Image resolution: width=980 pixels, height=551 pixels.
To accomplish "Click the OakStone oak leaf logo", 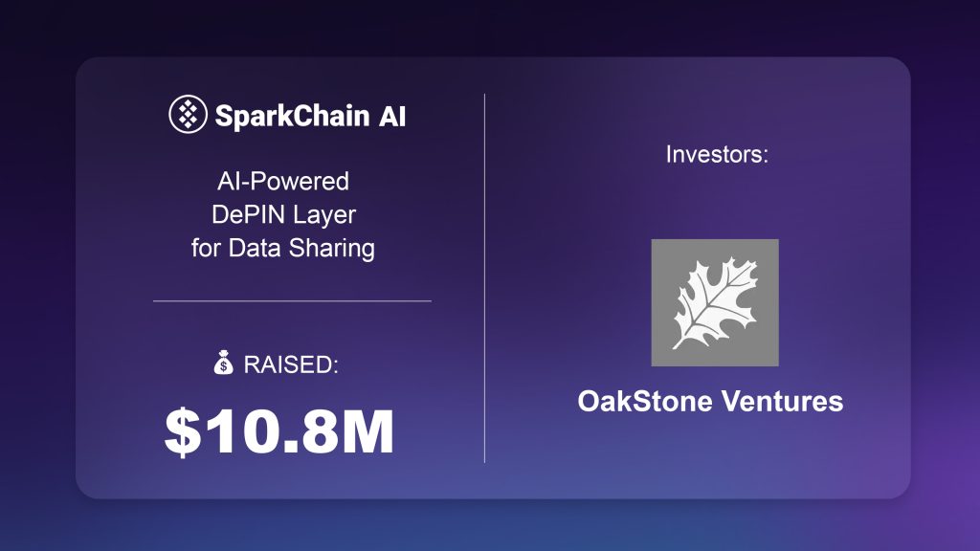I will [715, 302].
